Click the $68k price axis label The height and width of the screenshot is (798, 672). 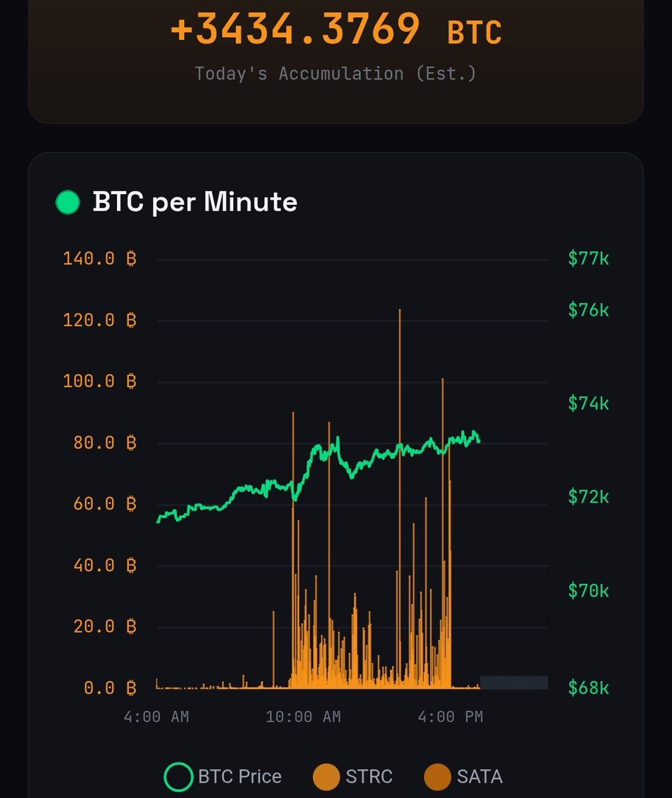pos(588,688)
